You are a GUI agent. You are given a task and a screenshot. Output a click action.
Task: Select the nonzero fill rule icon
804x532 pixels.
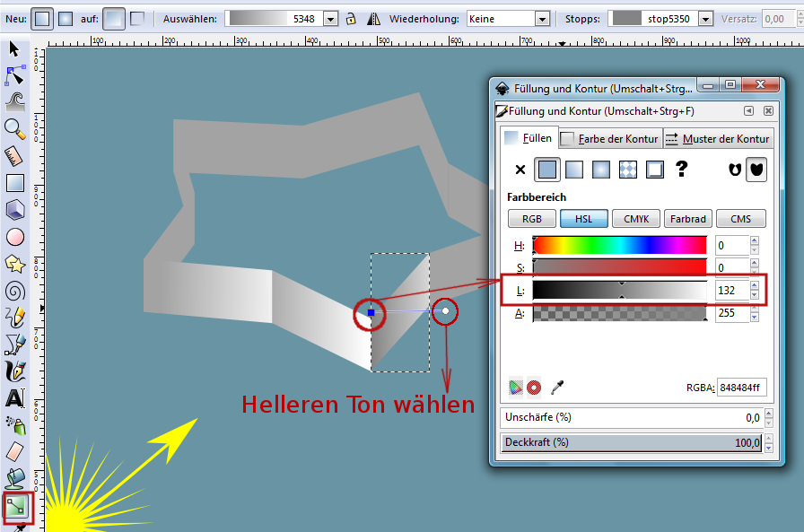pyautogui.click(x=756, y=170)
